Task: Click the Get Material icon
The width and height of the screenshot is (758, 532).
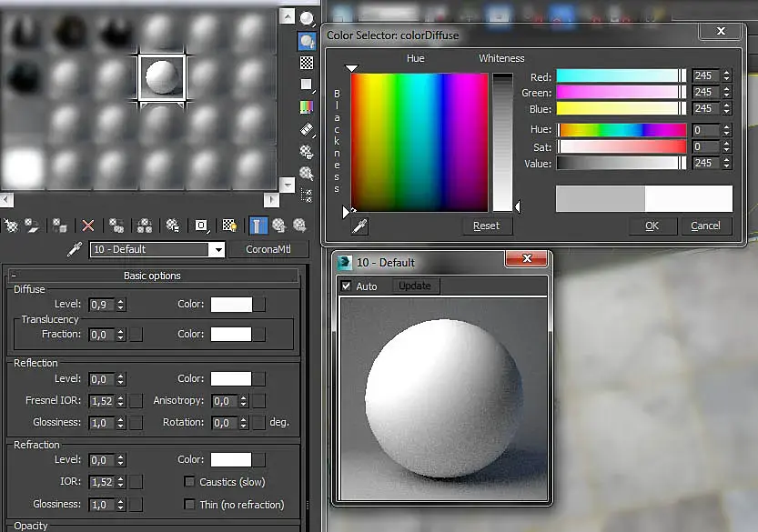Action: pos(11,226)
